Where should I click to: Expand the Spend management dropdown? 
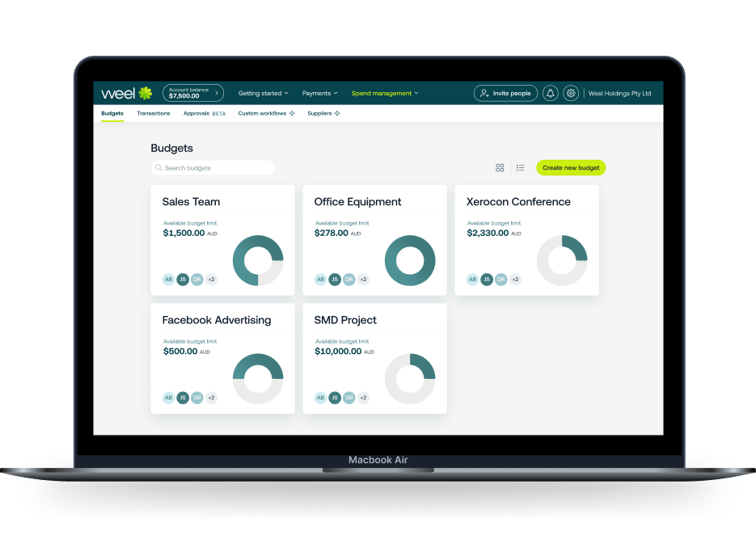tap(385, 93)
